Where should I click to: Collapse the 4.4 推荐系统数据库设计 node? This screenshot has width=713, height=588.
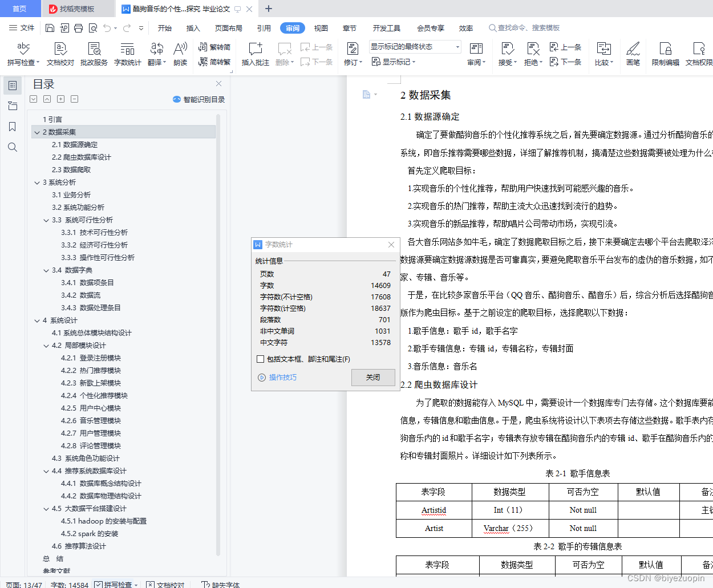46,471
